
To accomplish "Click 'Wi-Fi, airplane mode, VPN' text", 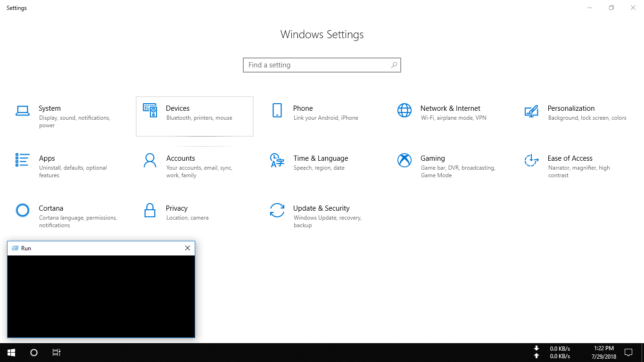I will click(454, 118).
